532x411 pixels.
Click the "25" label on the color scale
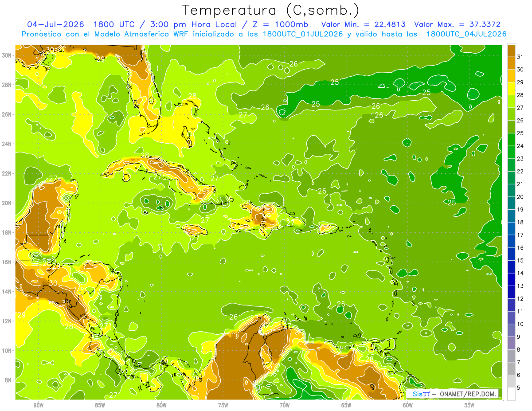pyautogui.click(x=520, y=133)
